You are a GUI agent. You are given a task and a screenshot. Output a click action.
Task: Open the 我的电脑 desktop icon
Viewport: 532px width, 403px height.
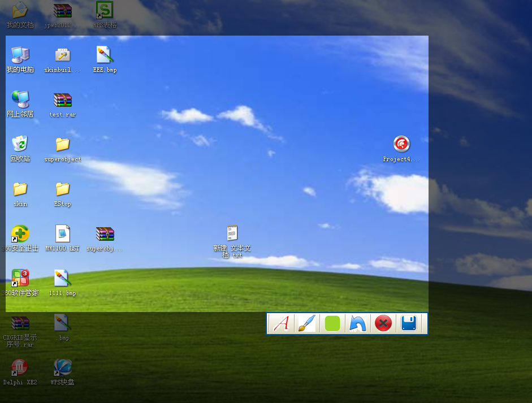[x=20, y=60]
